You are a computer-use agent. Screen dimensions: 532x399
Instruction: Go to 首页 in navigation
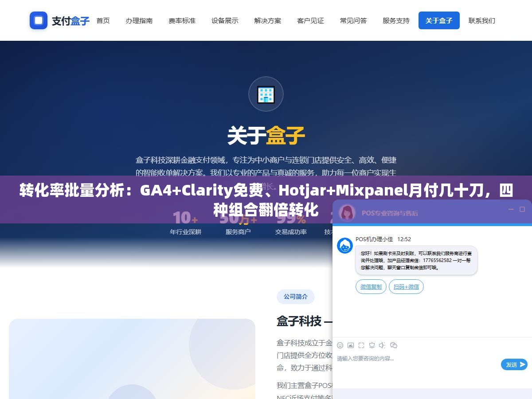[x=103, y=20]
